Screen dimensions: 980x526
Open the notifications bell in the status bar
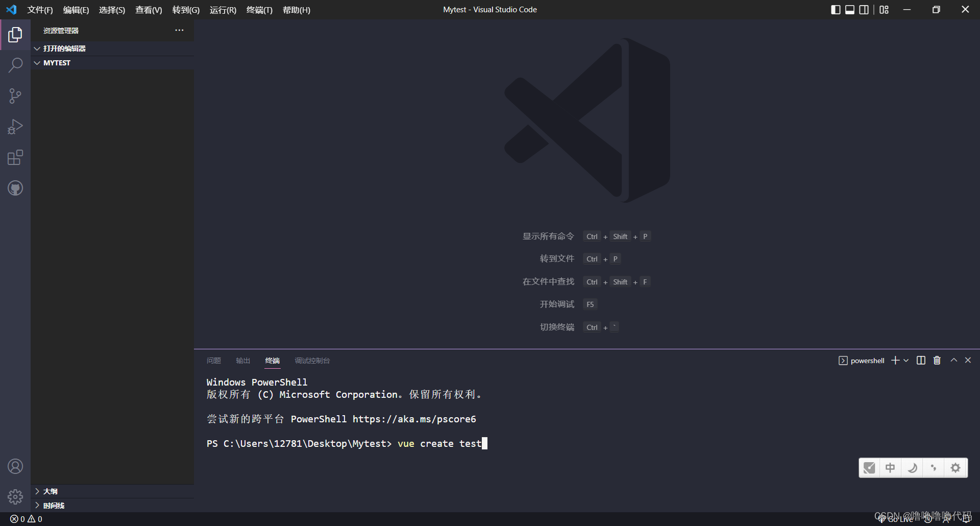(x=967, y=519)
